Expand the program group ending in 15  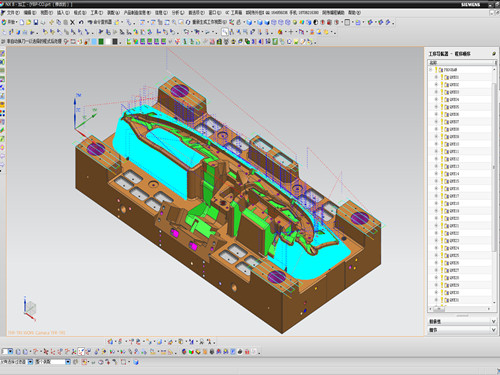436,181
